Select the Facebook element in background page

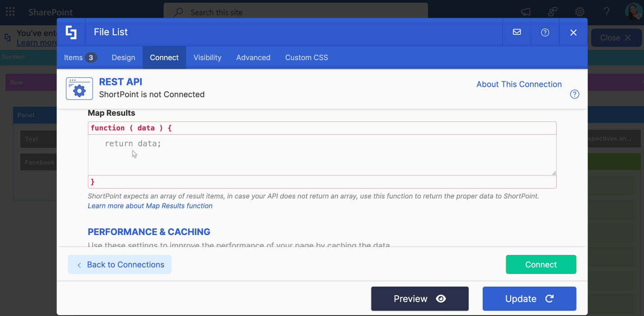click(x=38, y=162)
